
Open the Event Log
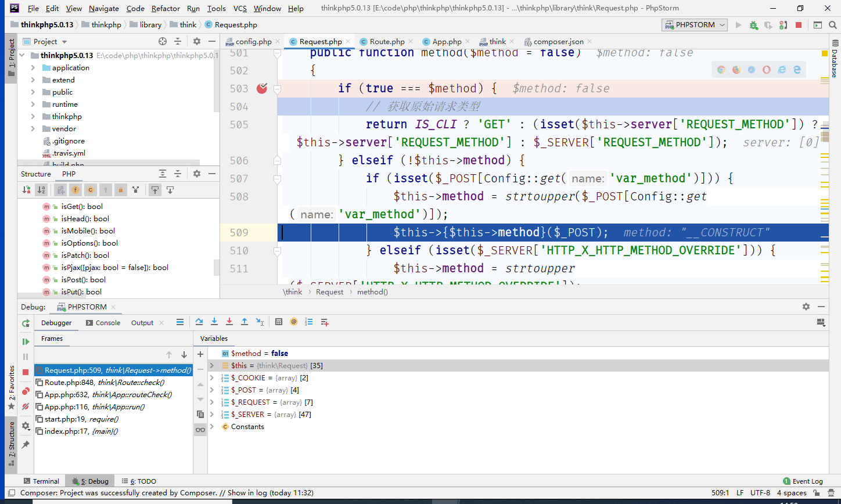pyautogui.click(x=803, y=481)
